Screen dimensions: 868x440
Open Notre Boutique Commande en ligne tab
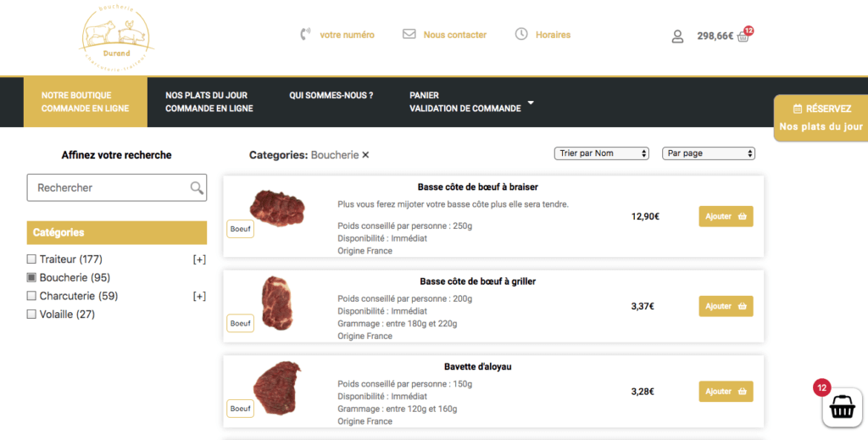click(x=86, y=102)
